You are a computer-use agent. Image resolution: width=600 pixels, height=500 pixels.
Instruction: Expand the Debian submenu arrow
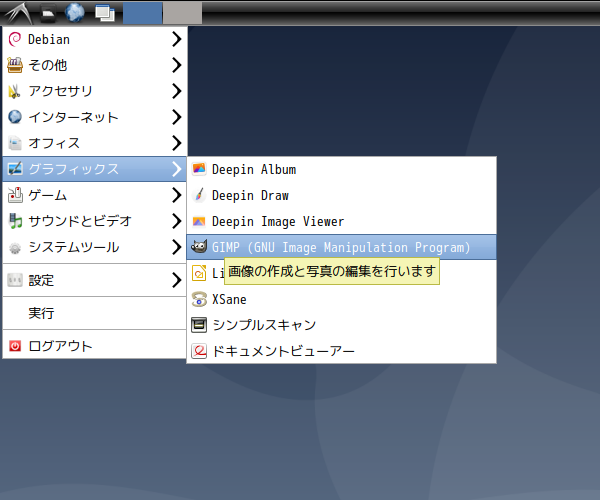point(176,39)
